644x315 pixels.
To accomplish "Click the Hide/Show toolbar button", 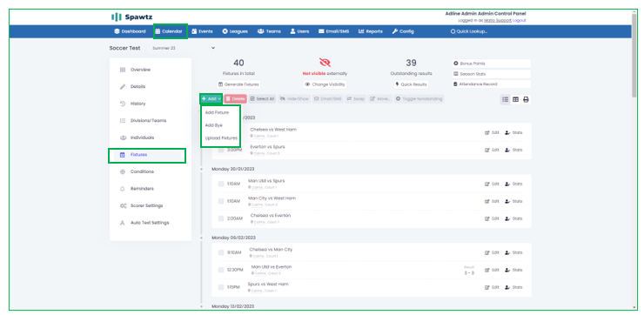I will pos(294,99).
